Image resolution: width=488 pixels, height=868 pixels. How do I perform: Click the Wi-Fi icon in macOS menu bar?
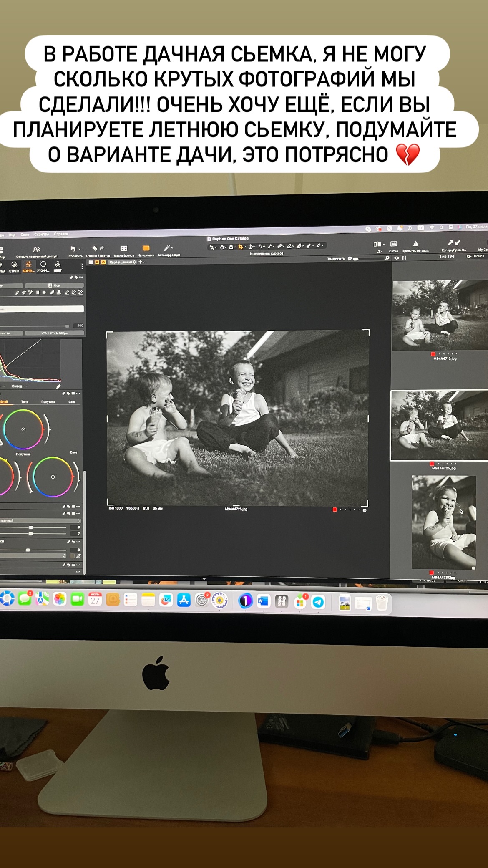pyautogui.click(x=432, y=228)
